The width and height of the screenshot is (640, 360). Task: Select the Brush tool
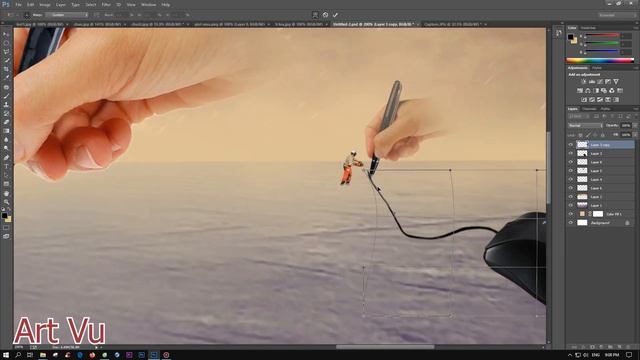click(6, 96)
